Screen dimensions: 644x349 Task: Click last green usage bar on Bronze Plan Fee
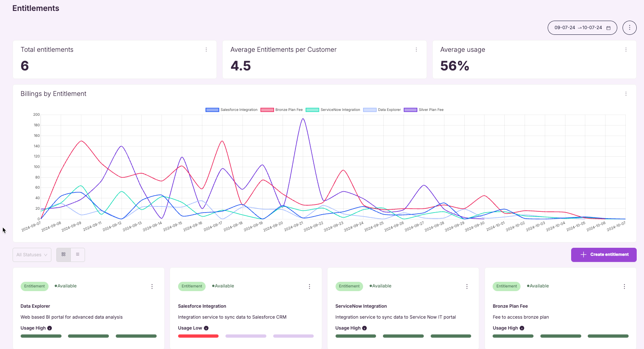click(x=608, y=336)
